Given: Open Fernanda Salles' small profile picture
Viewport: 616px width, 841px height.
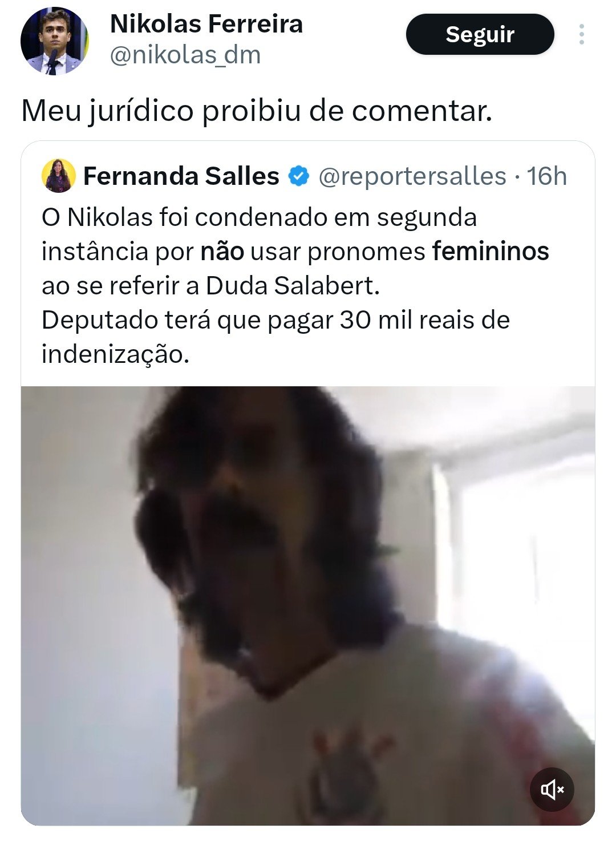Looking at the screenshot, I should pos(59,176).
